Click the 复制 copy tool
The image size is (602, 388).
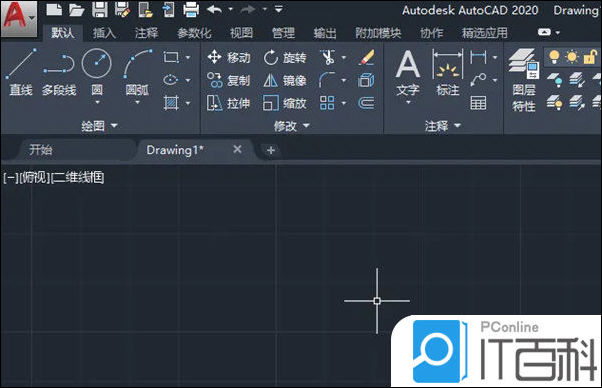pyautogui.click(x=228, y=81)
